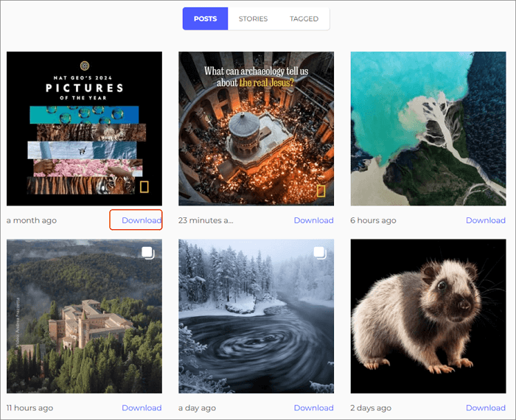Screen dimensions: 516x420
Task: Open the STORIES tab
Action: pyautogui.click(x=253, y=18)
